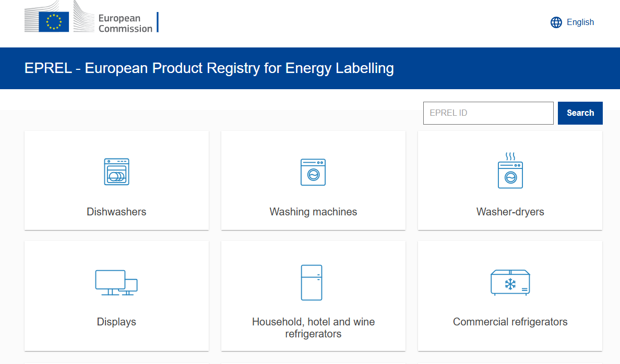Screen dimensions: 620x364
Task: Select the washer-dryer icon with steam
Action: 510,171
